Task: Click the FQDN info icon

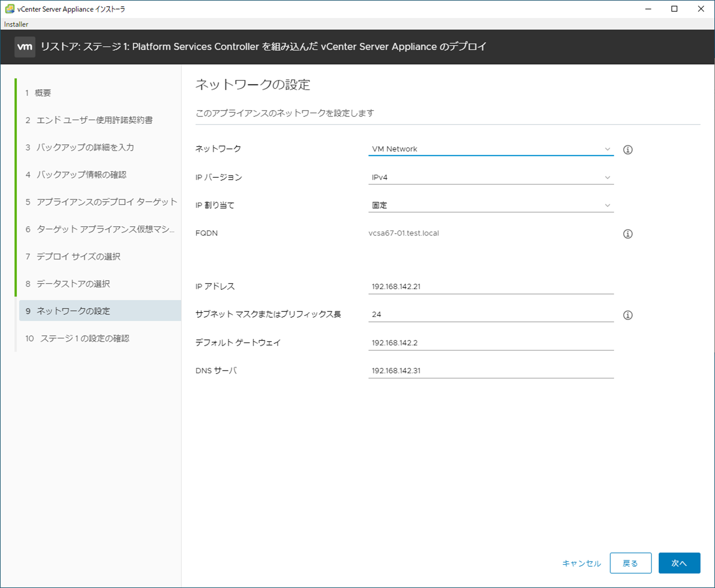Action: [628, 234]
